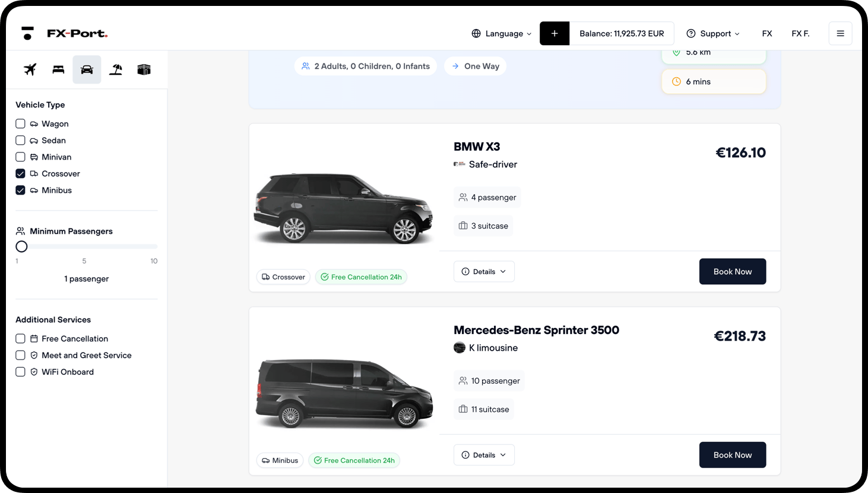The height and width of the screenshot is (493, 868).
Task: Click the BMW X3 car image
Action: (x=344, y=208)
